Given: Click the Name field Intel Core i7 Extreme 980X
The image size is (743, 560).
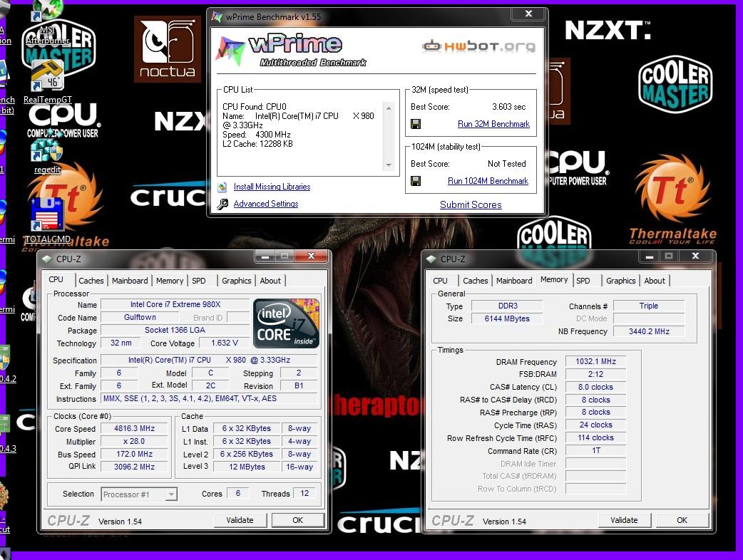Looking at the screenshot, I should (175, 304).
